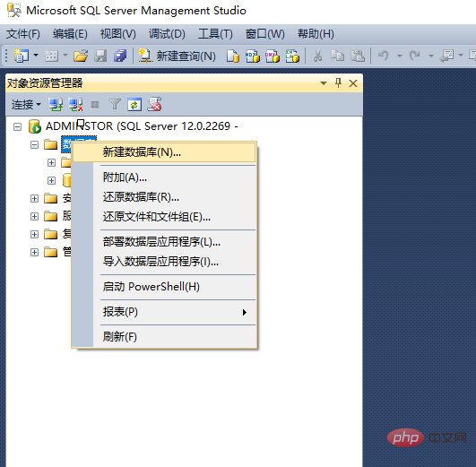The height and width of the screenshot is (467, 476).
Task: Click the folder icon beside 数据库 node
Action: point(51,144)
